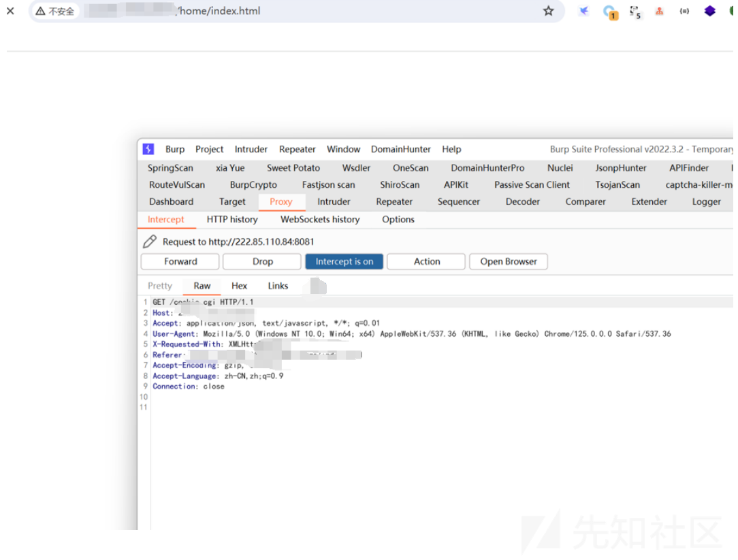Go to the OneScan tab
The height and width of the screenshot is (560, 738).
pos(411,168)
